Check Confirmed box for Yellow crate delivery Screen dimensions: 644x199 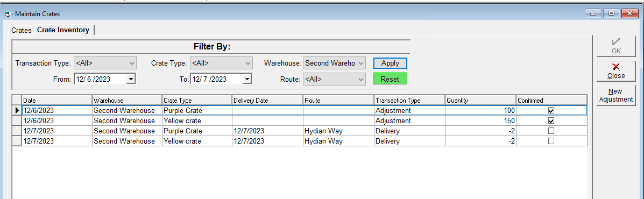click(x=551, y=141)
